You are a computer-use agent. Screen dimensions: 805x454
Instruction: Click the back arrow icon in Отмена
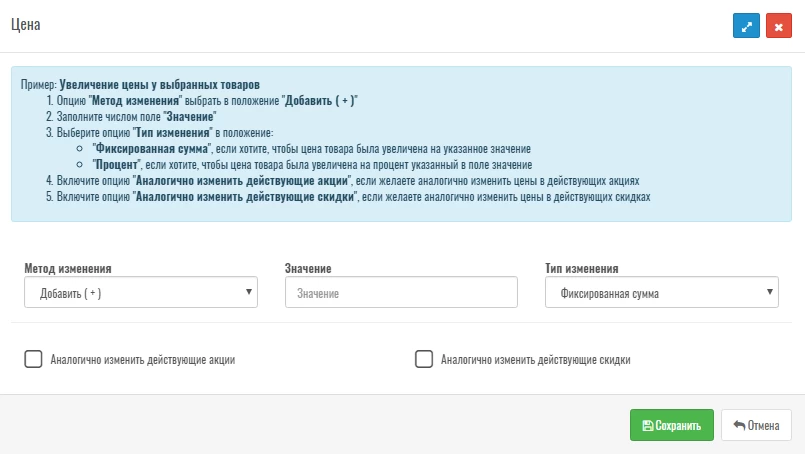pyautogui.click(x=739, y=426)
